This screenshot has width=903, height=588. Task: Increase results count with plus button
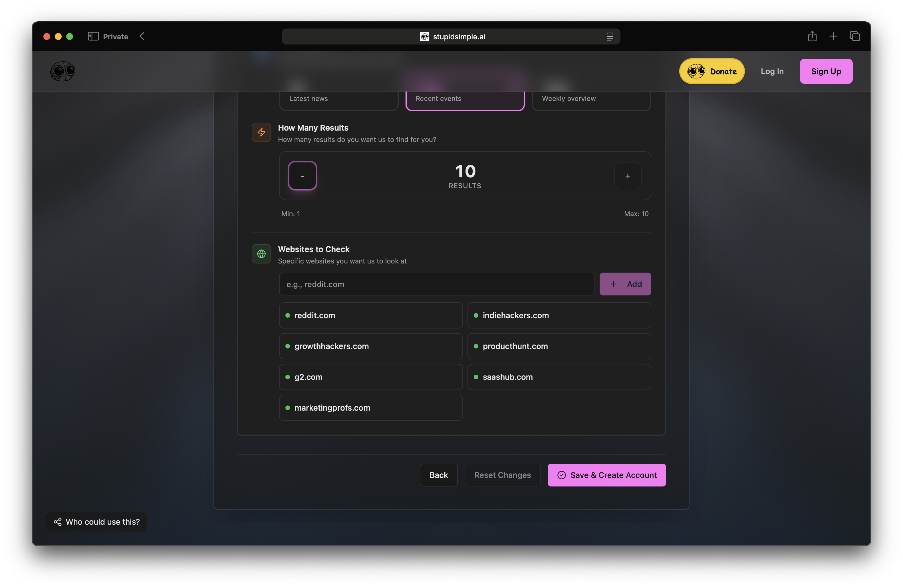[x=628, y=176]
